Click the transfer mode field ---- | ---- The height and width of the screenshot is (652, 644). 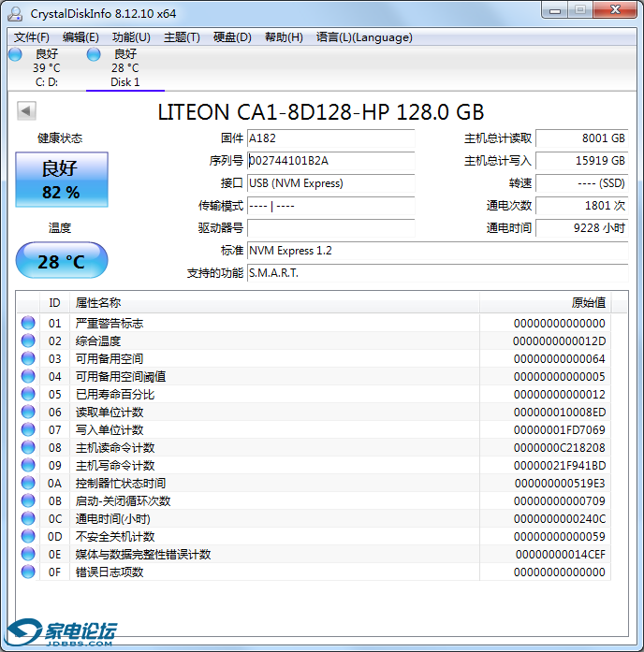(330, 206)
